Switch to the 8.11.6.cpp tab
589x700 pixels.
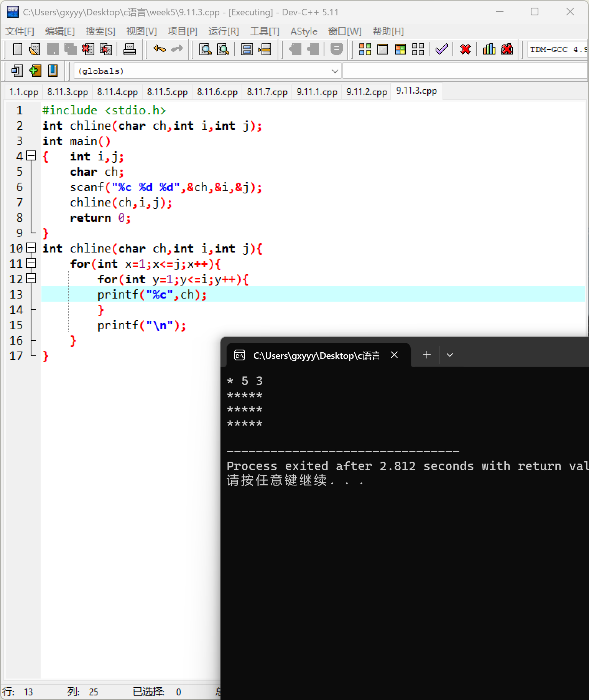[217, 92]
